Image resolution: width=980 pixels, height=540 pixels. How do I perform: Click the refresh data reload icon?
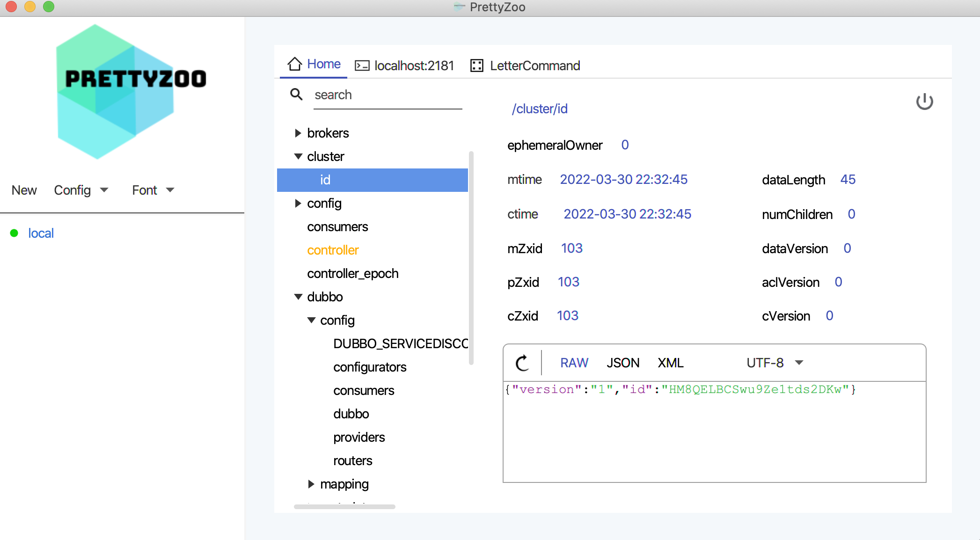click(x=522, y=363)
